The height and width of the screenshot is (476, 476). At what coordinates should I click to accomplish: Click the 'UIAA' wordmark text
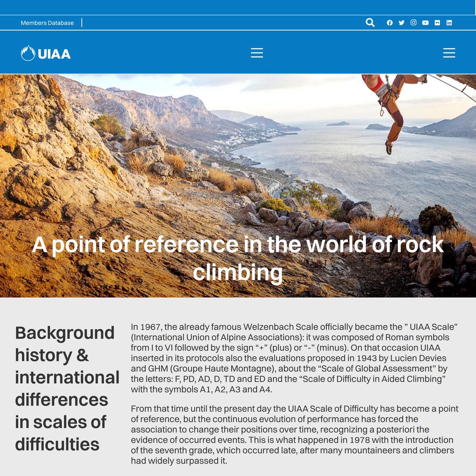point(54,54)
